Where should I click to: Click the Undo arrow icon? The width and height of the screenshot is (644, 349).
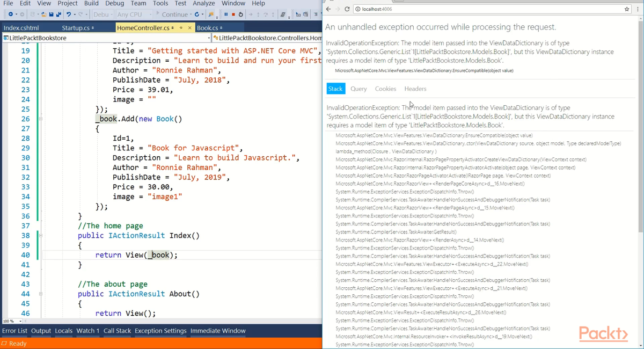pos(69,14)
